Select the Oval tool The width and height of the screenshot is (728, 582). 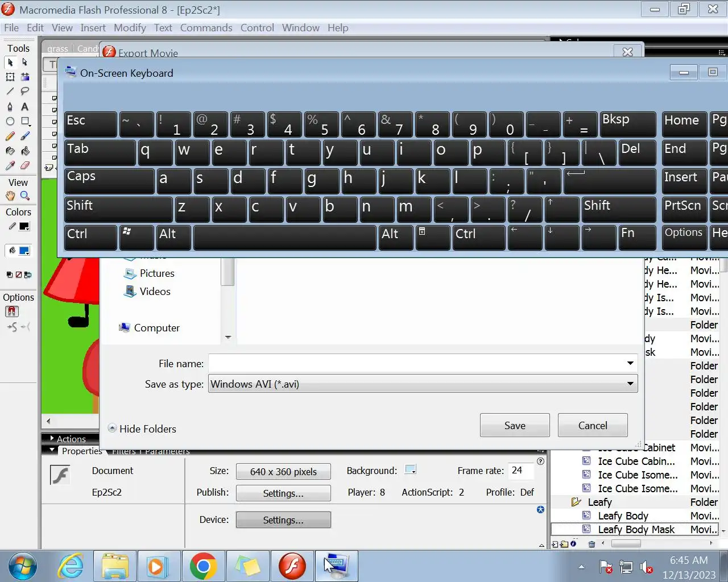click(x=10, y=121)
